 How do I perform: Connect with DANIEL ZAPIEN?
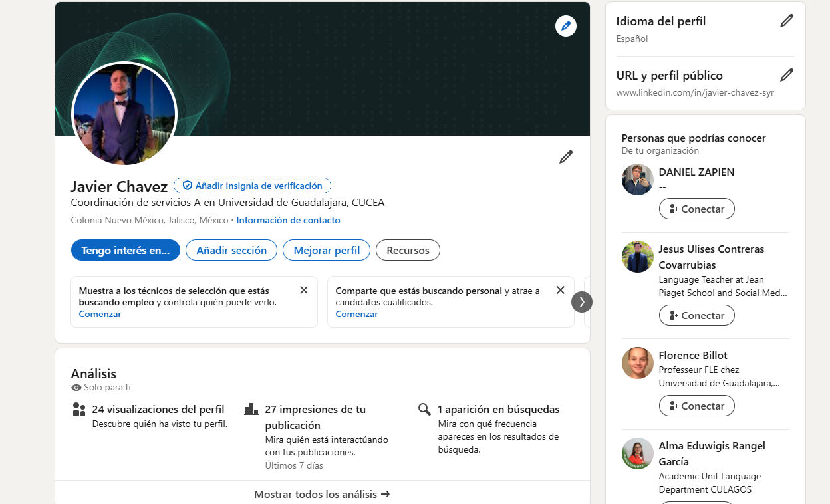[x=696, y=209]
